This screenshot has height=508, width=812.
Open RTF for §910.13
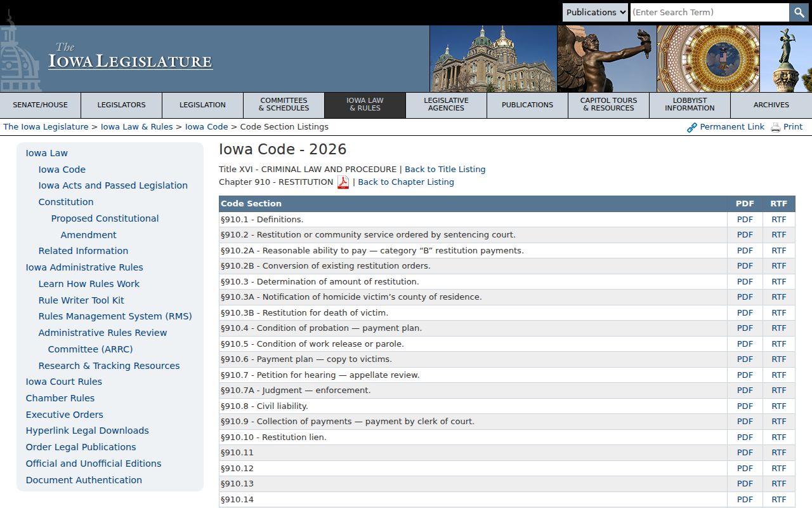click(778, 484)
